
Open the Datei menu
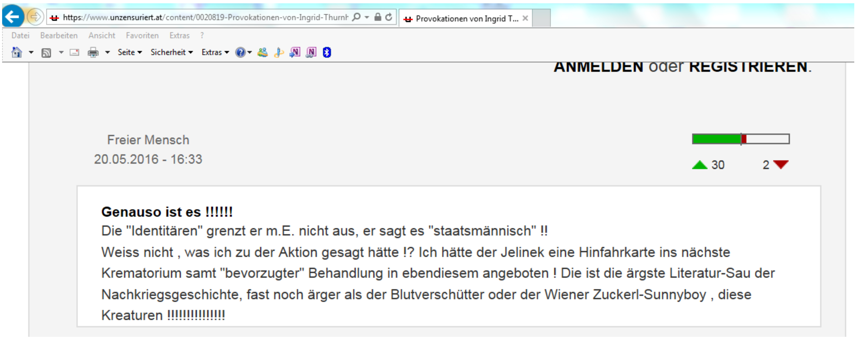20,35
